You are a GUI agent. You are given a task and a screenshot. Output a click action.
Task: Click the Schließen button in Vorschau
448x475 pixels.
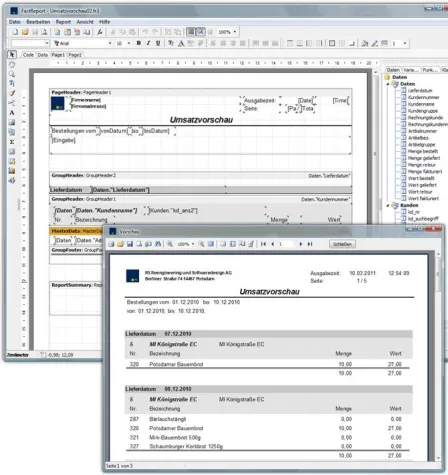pyautogui.click(x=342, y=244)
